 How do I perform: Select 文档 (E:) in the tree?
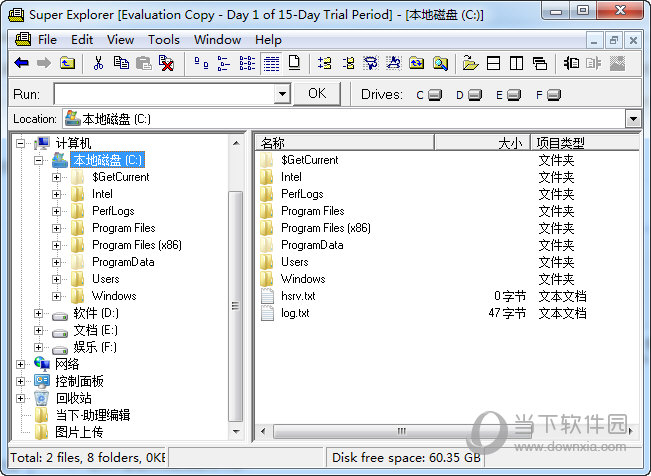point(95,331)
